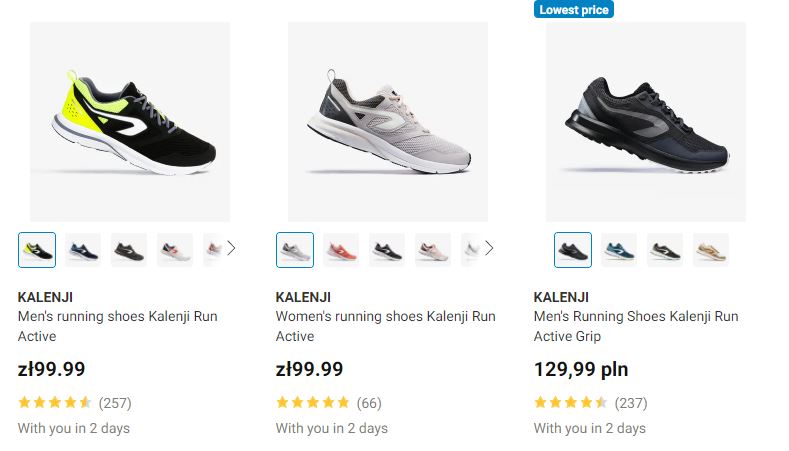This screenshot has height=451, width=789.
Task: Select navy blue variant of Men's Run Active
Action: tap(83, 249)
